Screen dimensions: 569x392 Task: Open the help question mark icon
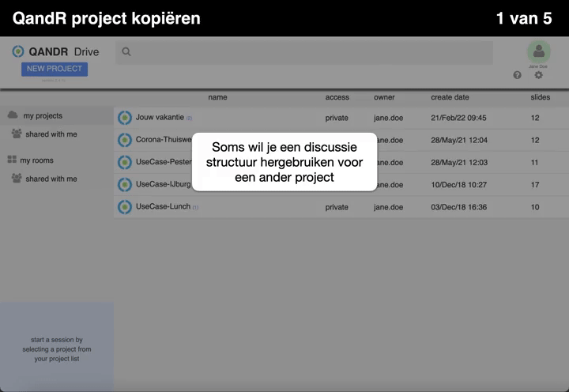(x=517, y=75)
